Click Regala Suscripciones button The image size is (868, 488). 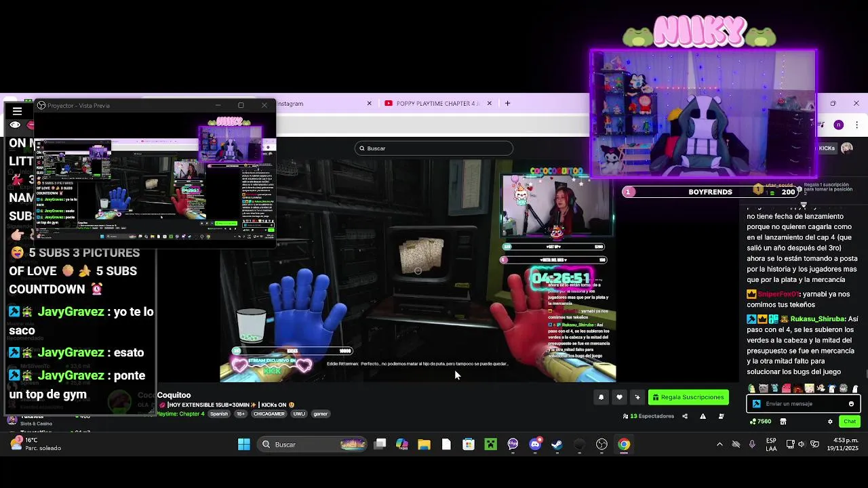pyautogui.click(x=689, y=397)
